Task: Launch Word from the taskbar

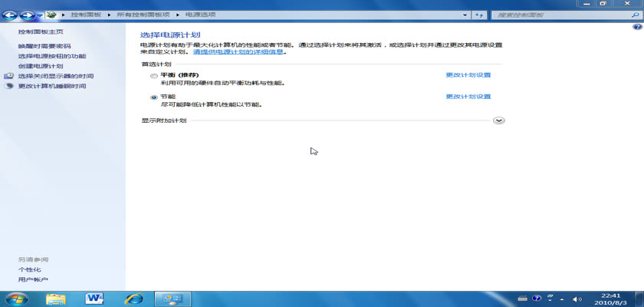Action: tap(95, 298)
